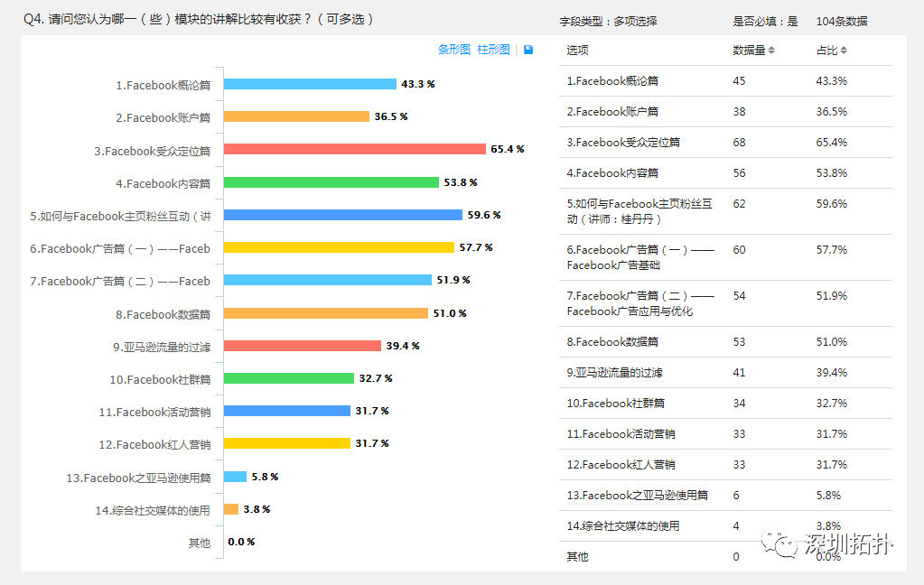Click the yellow Facebook红人营销 bar
924x585 pixels.
286,443
